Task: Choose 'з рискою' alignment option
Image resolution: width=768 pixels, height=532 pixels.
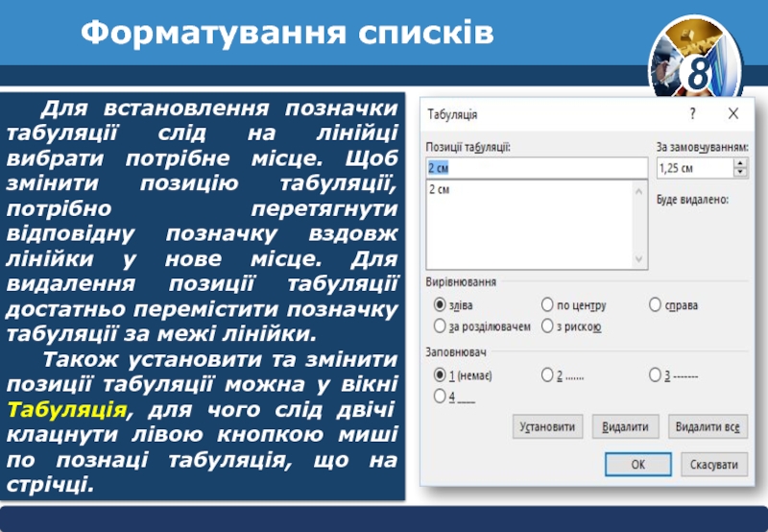Action: coord(547,326)
